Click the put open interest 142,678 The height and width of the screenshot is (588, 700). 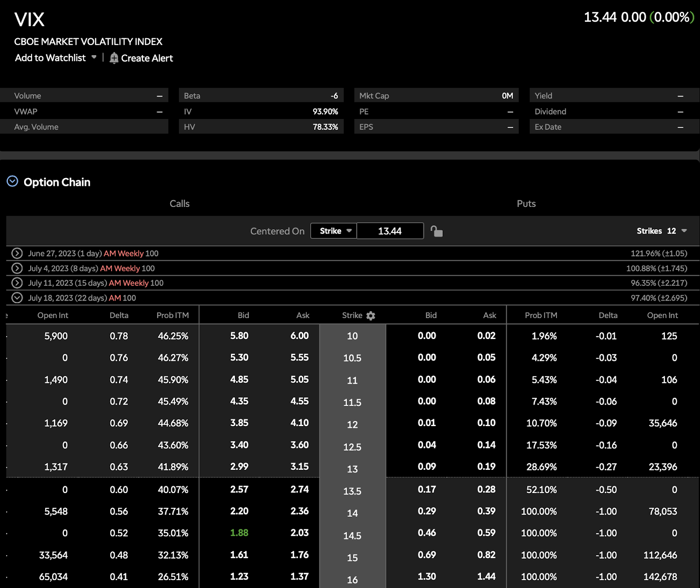660,577
